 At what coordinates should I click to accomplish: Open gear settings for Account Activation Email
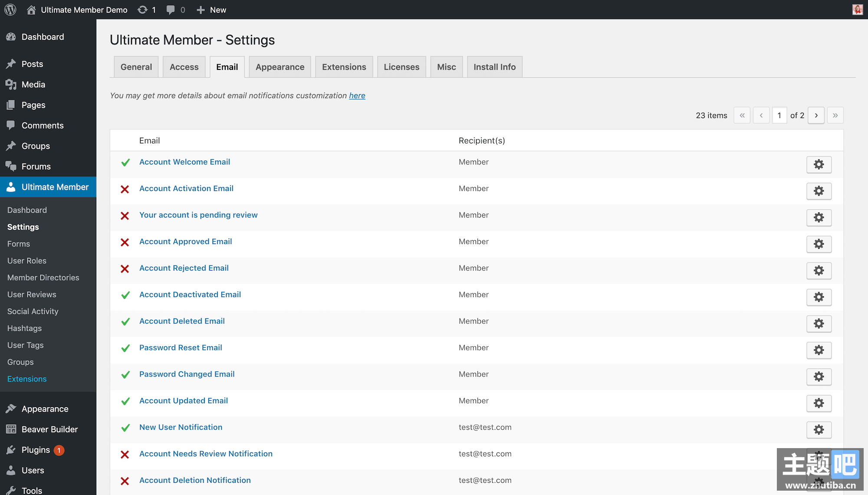pyautogui.click(x=819, y=191)
